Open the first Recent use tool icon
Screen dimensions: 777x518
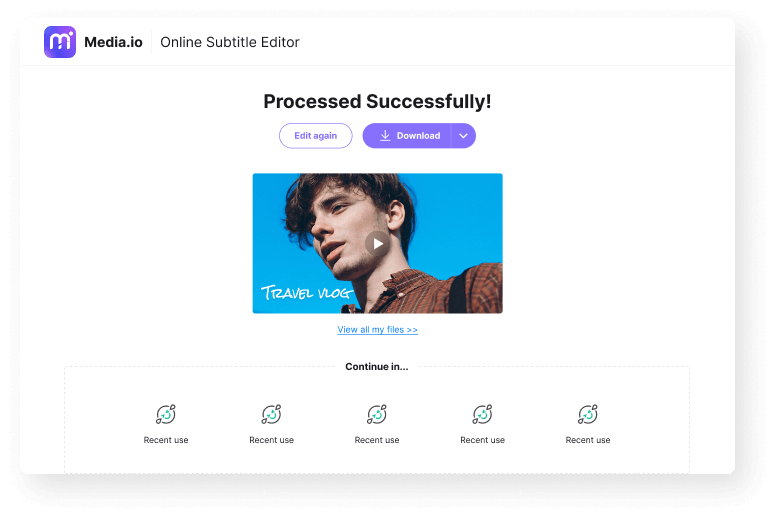point(166,414)
